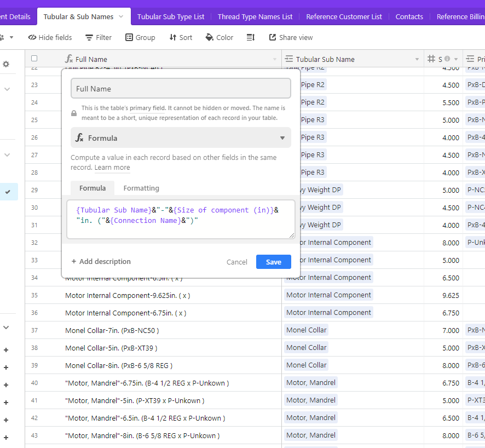
Task: Toggle the select-all rows checkbox
Action: (34, 59)
